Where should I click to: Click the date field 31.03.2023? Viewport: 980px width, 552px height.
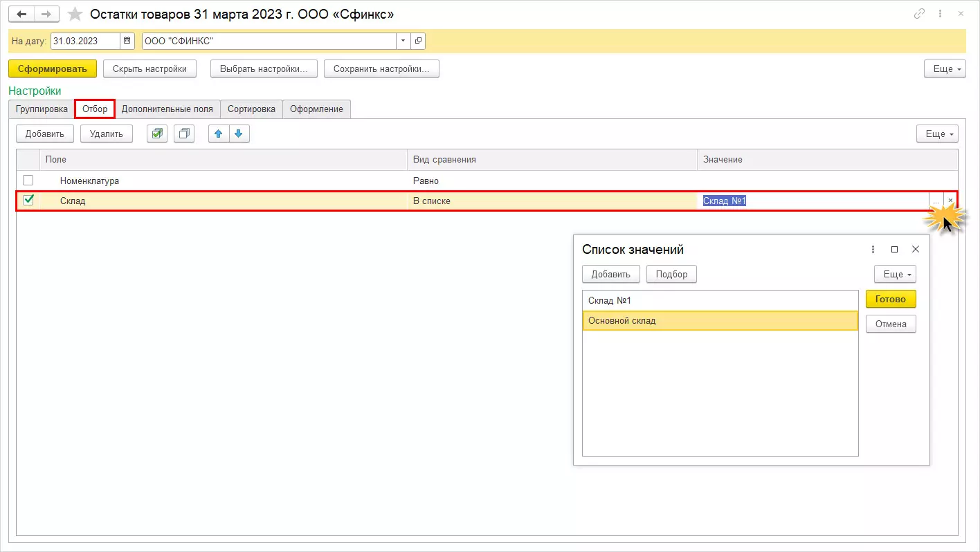point(85,41)
